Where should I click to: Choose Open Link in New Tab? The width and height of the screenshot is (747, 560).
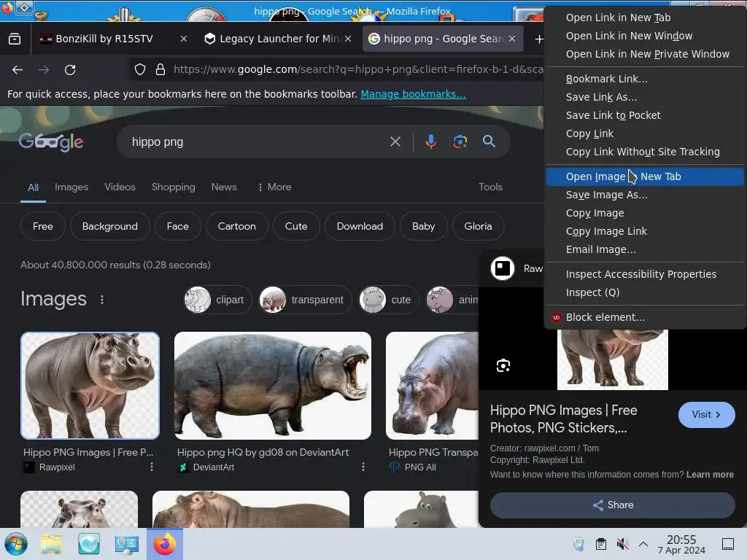(x=645, y=17)
